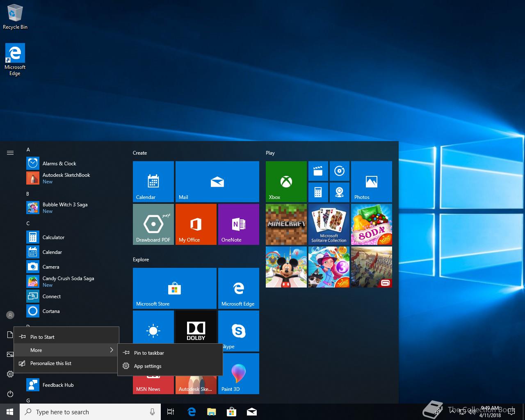Open the Bubble Witch 3 tile
Image resolution: width=525 pixels, height=420 pixels.
329,267
